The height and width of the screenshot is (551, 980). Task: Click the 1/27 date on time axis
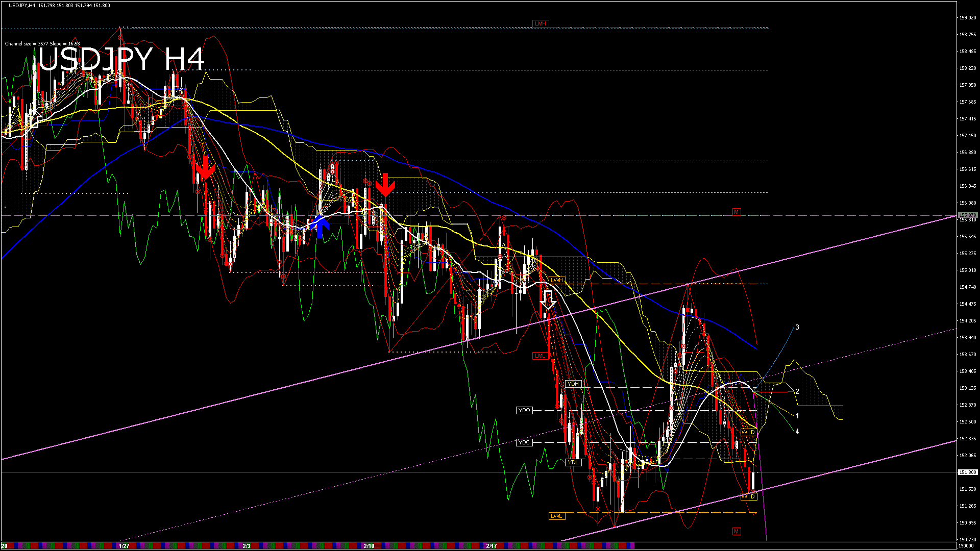(x=124, y=546)
